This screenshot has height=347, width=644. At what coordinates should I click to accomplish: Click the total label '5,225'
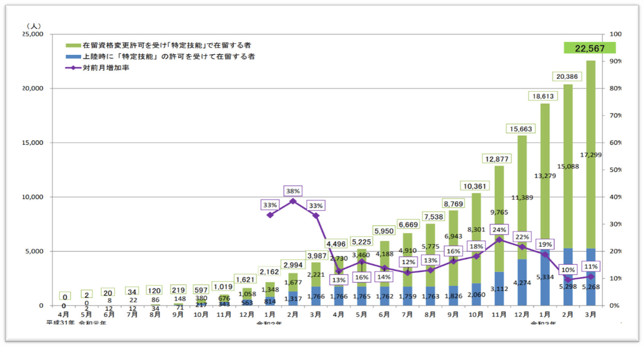[361, 242]
